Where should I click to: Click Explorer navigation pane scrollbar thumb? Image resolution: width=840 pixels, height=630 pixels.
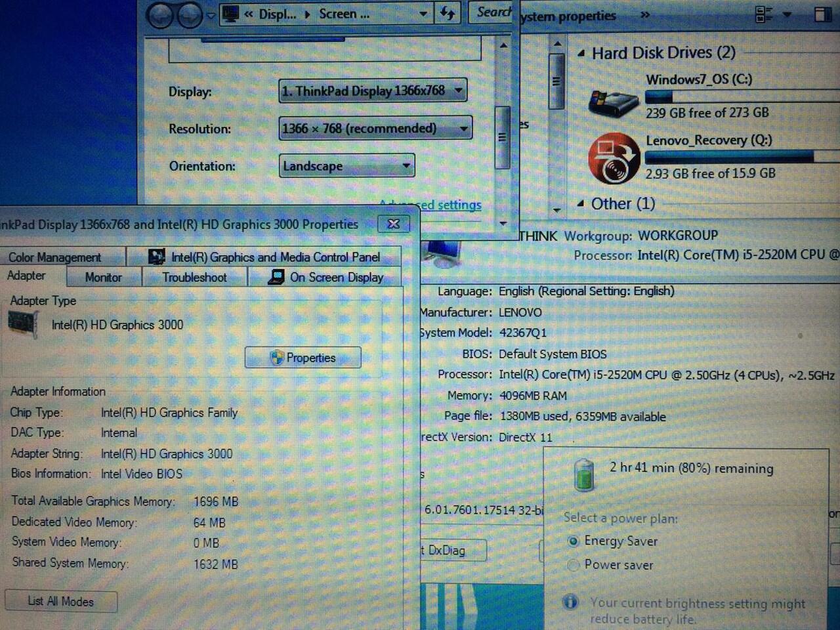coord(556,81)
